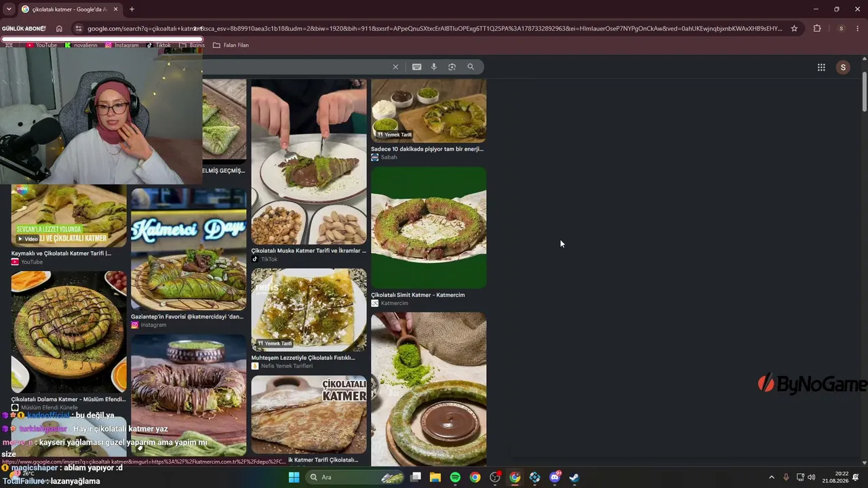
Task: Open 'Kaymaklı ve Çikolatalı Katmer Tarifi' title link
Action: pyautogui.click(x=61, y=253)
